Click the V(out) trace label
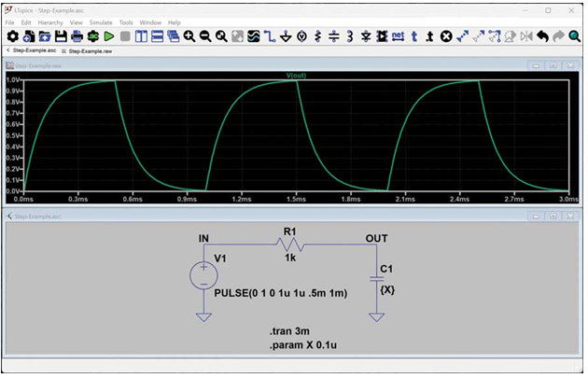 coord(296,76)
